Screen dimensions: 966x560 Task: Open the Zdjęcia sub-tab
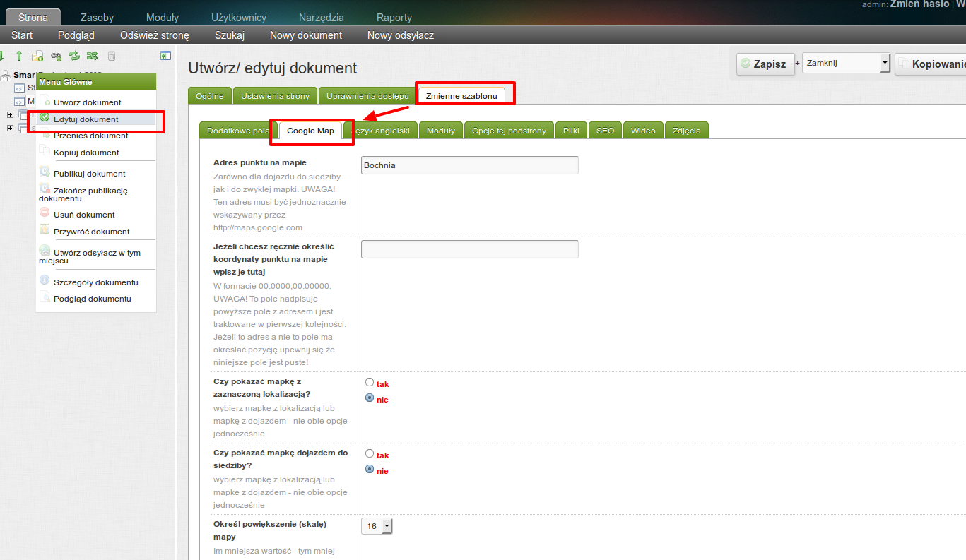[x=687, y=131]
